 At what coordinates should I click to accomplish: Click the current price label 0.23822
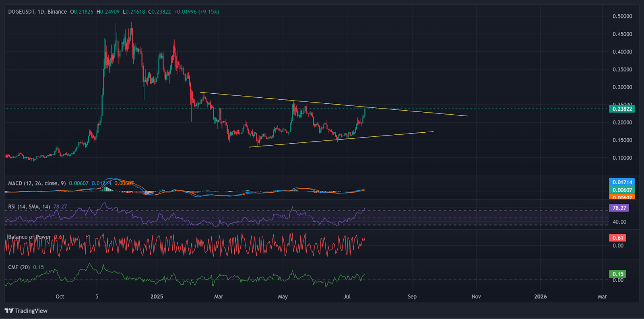click(622, 109)
